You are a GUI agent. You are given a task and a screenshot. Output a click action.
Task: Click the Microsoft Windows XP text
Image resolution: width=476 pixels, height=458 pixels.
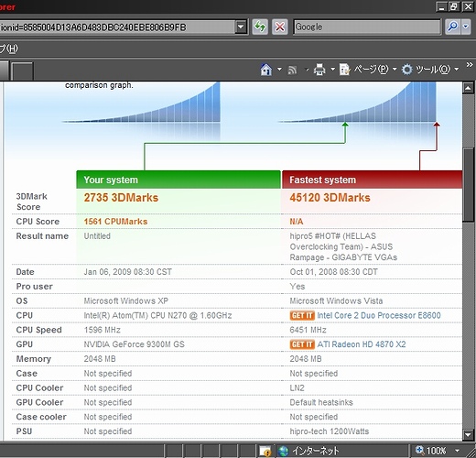point(126,300)
